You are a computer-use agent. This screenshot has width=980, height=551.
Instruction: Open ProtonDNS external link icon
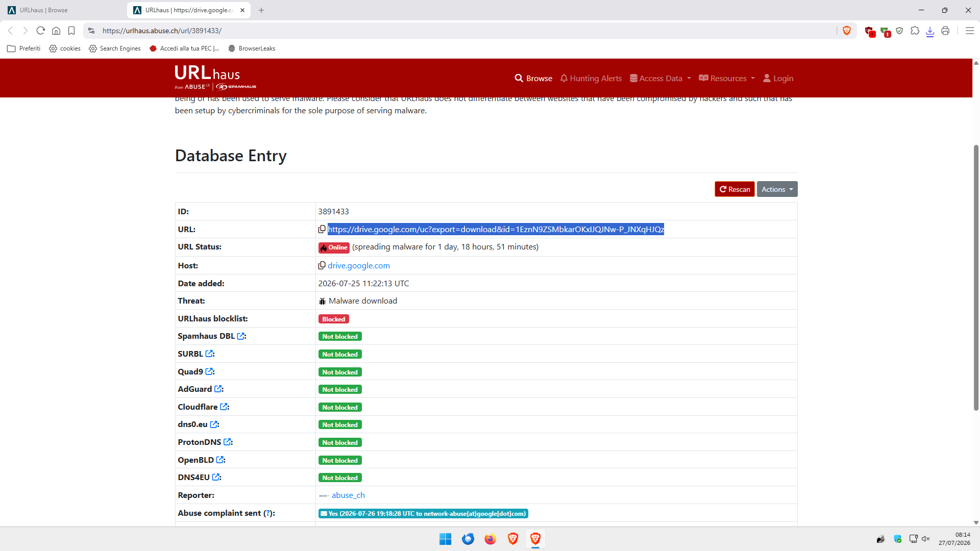[x=228, y=442]
